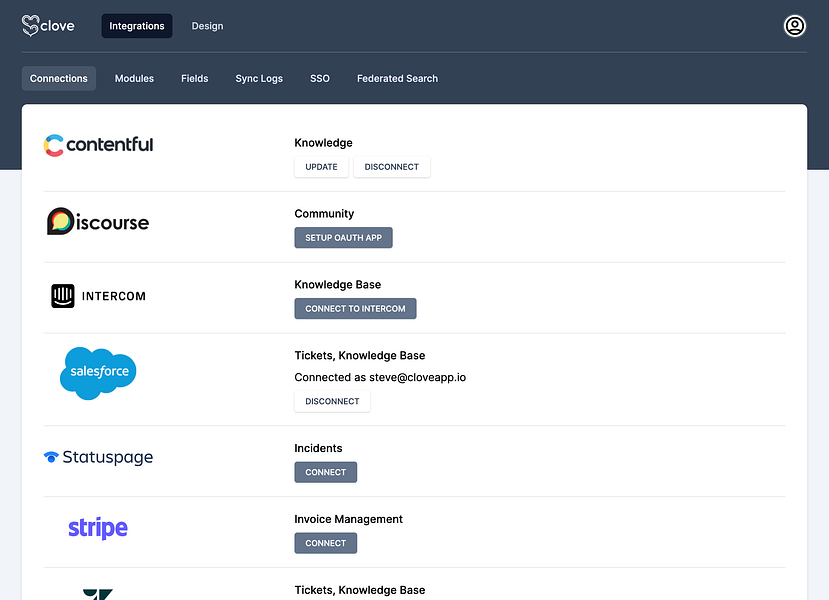Click the Intercom logo icon

62,296
